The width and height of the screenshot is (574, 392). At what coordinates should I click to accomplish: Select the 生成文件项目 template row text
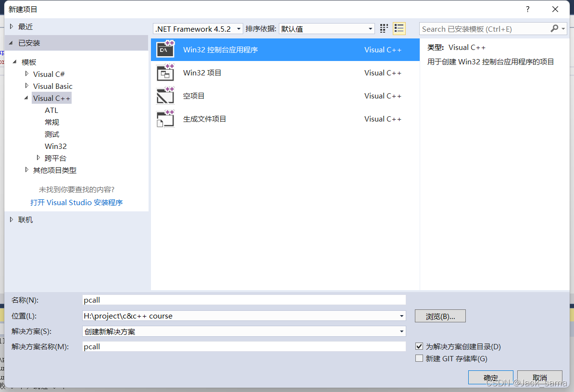point(205,119)
